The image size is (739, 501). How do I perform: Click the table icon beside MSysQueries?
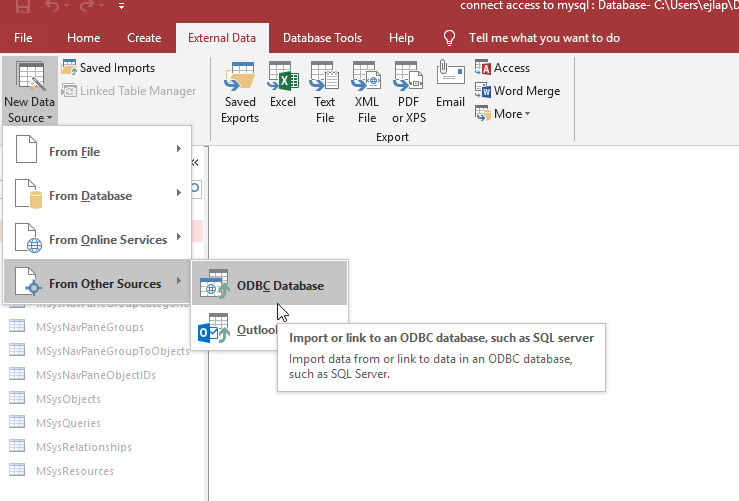coord(17,422)
